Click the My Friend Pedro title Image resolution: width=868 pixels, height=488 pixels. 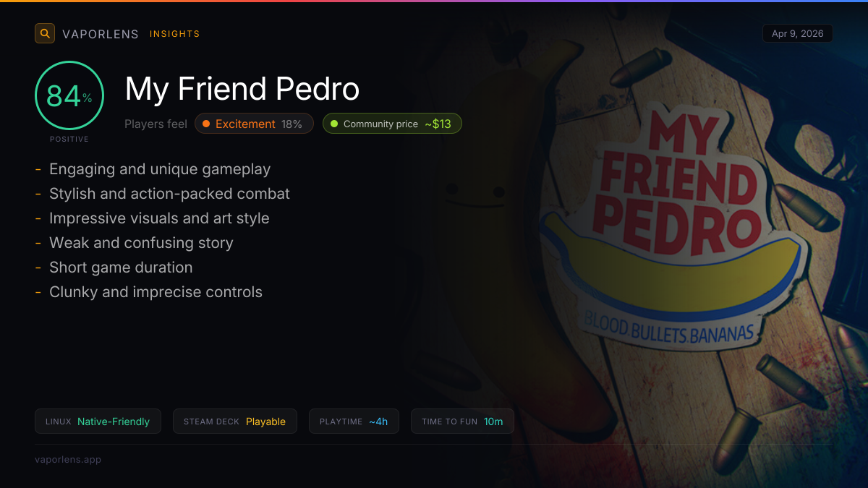click(242, 89)
